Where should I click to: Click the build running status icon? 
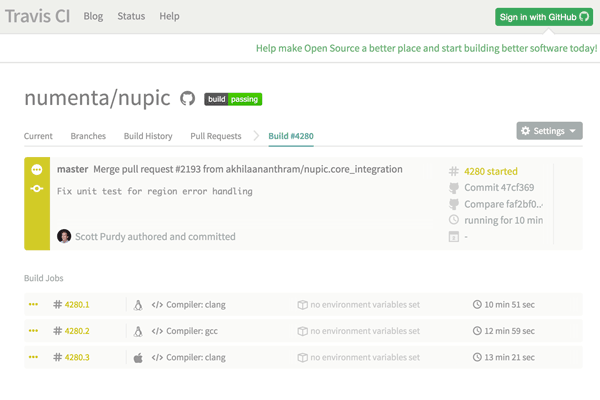coord(37,170)
